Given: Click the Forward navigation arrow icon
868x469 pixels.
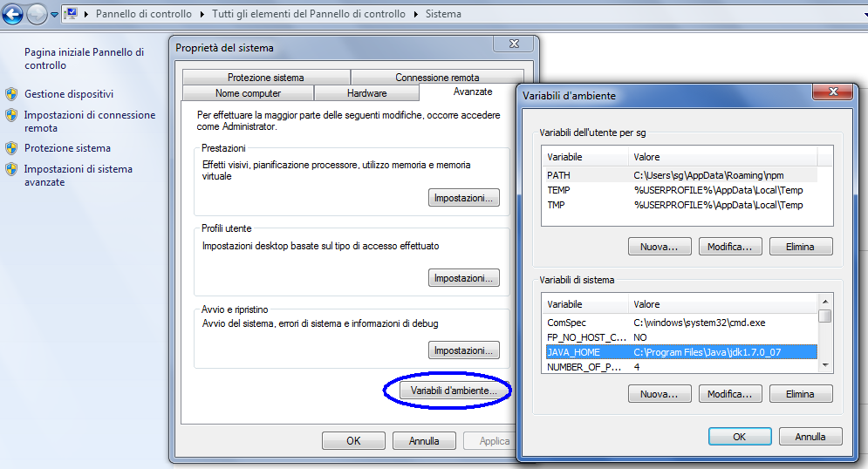Looking at the screenshot, I should (x=38, y=14).
